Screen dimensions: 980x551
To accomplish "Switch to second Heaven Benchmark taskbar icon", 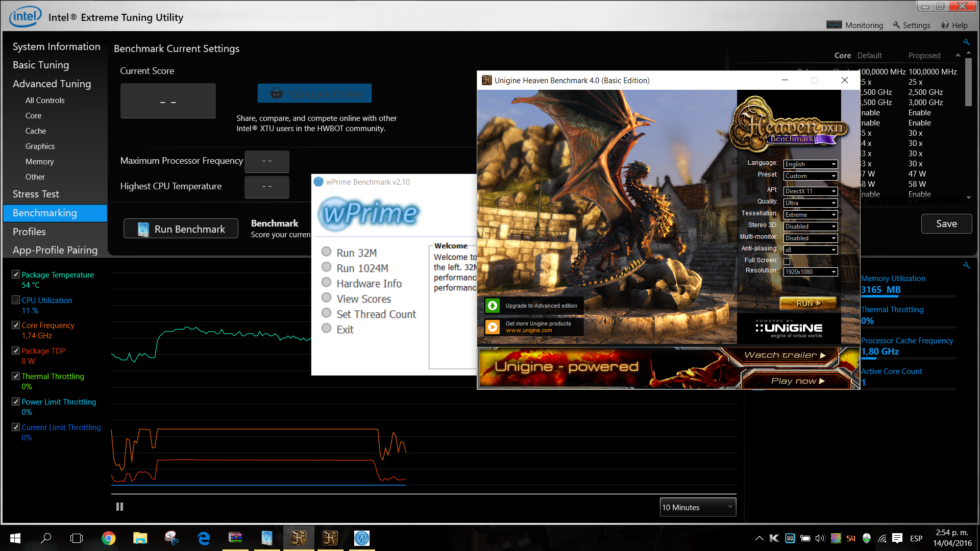I will 330,538.
